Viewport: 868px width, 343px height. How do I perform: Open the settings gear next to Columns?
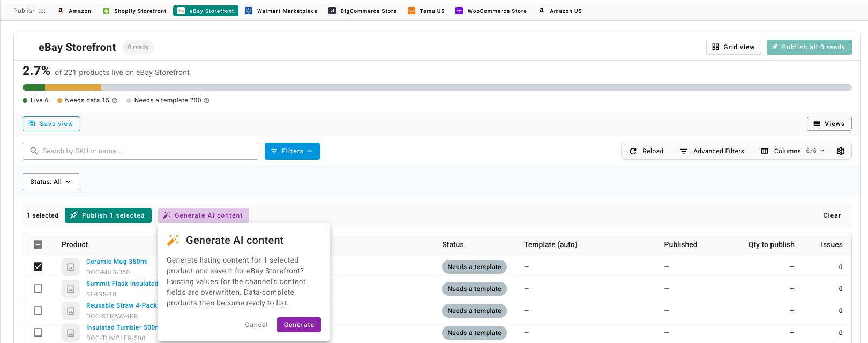[841, 151]
